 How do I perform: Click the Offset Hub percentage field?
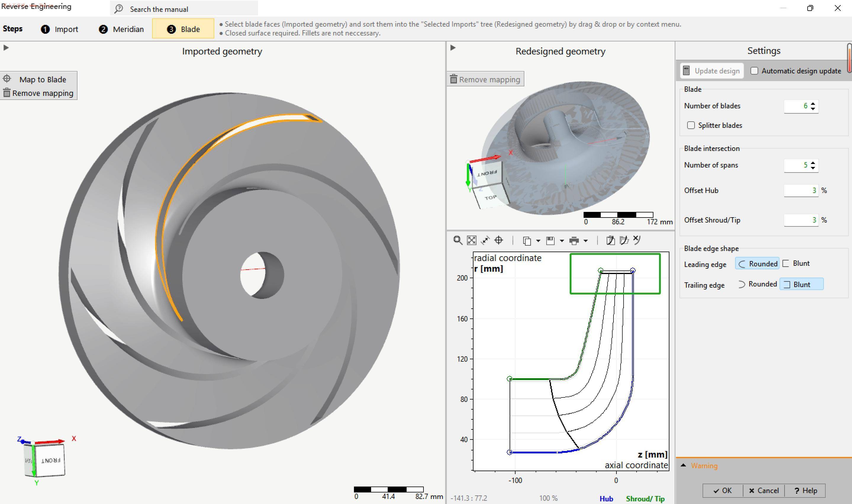tap(801, 191)
